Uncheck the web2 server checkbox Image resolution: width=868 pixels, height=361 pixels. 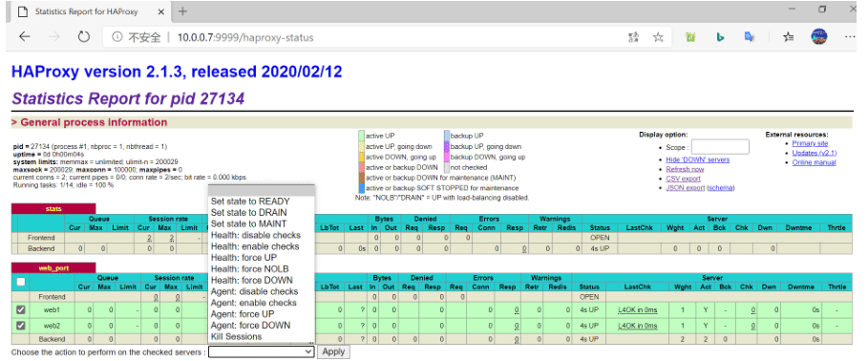(20, 326)
